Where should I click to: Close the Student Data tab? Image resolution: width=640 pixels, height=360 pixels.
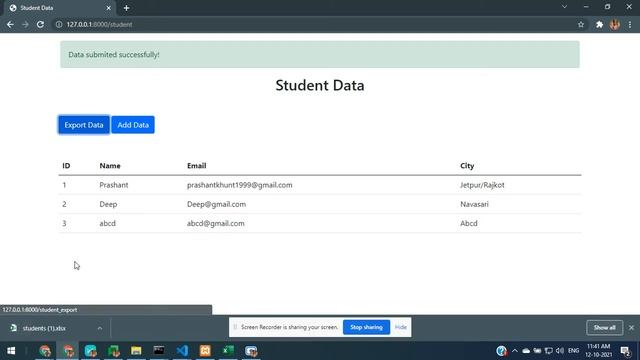pos(108,8)
